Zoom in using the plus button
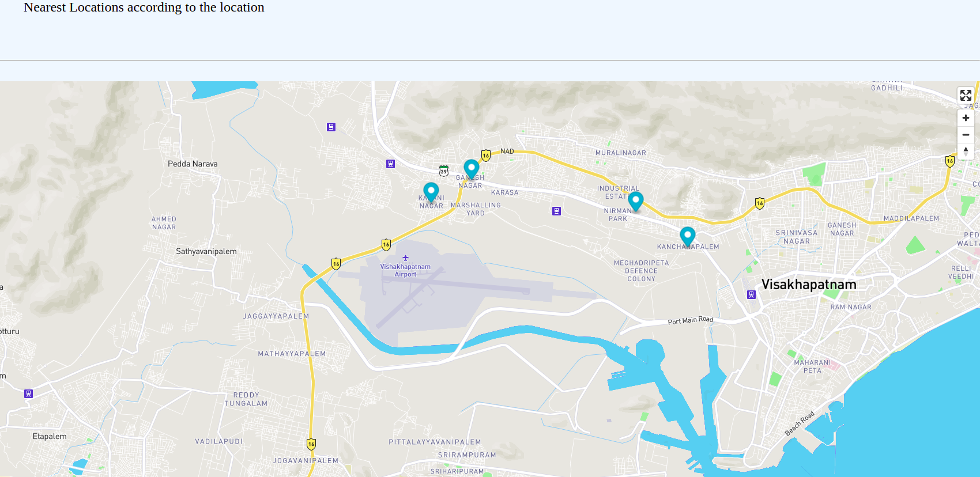 [966, 118]
